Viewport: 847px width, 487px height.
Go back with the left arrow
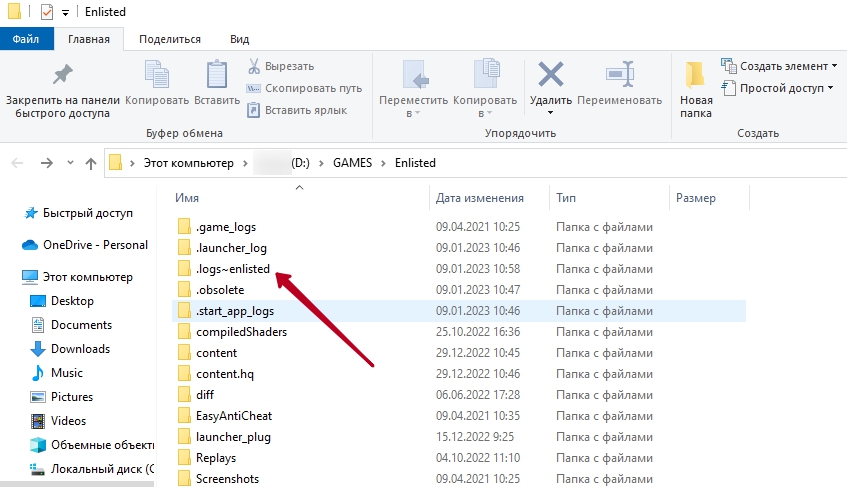point(17,163)
